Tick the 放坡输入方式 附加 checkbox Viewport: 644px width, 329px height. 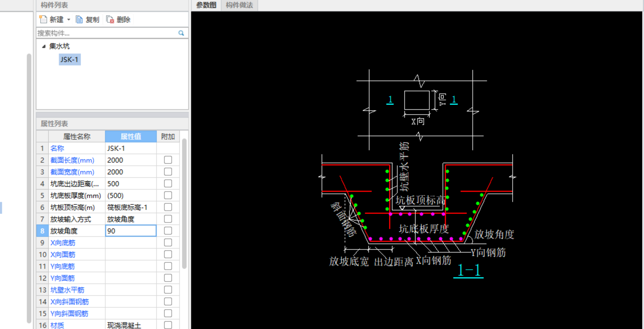click(168, 219)
